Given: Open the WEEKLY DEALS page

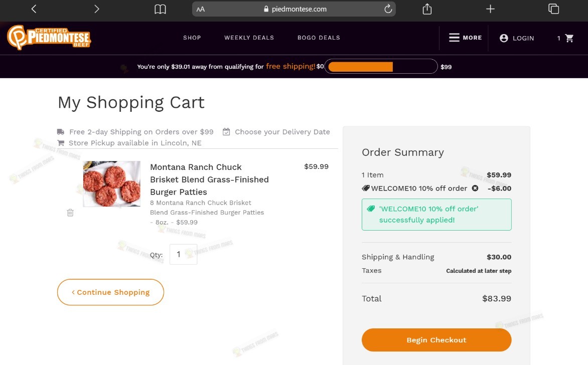Looking at the screenshot, I should point(249,38).
